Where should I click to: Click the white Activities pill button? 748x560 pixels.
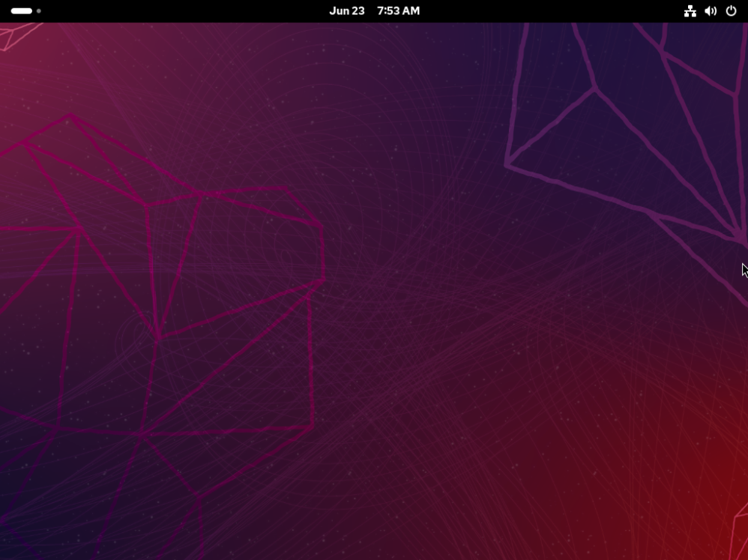point(21,10)
